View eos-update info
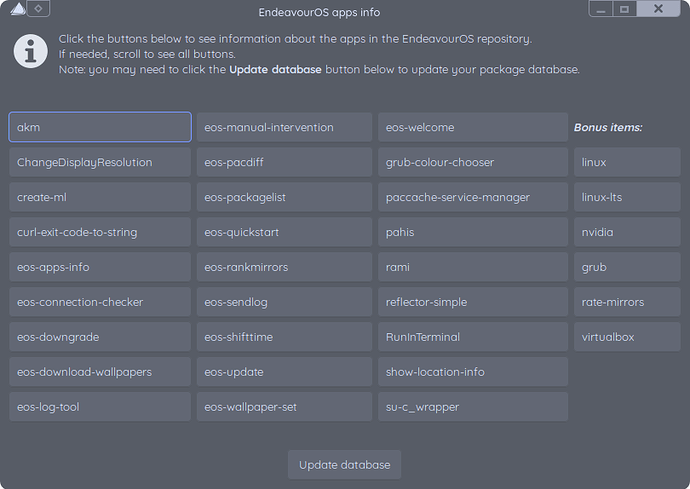This screenshot has width=690, height=489. click(x=284, y=372)
